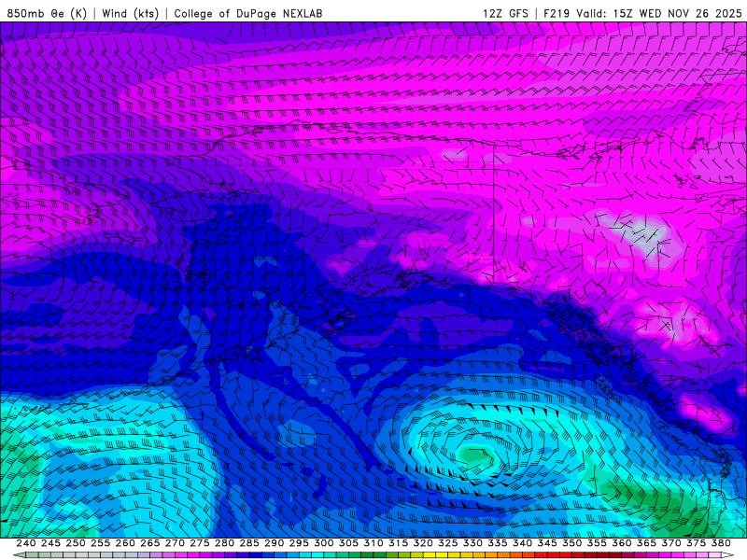Click the 350 color scale label
The height and width of the screenshot is (560, 747).
pyautogui.click(x=571, y=543)
